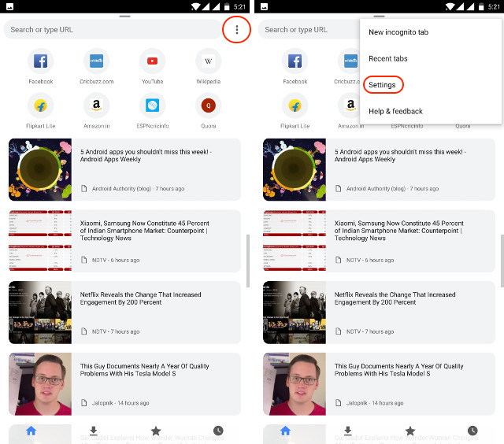Tap the History clock in left screen bottom bar
This screenshot has height=444, width=504.
[218, 431]
